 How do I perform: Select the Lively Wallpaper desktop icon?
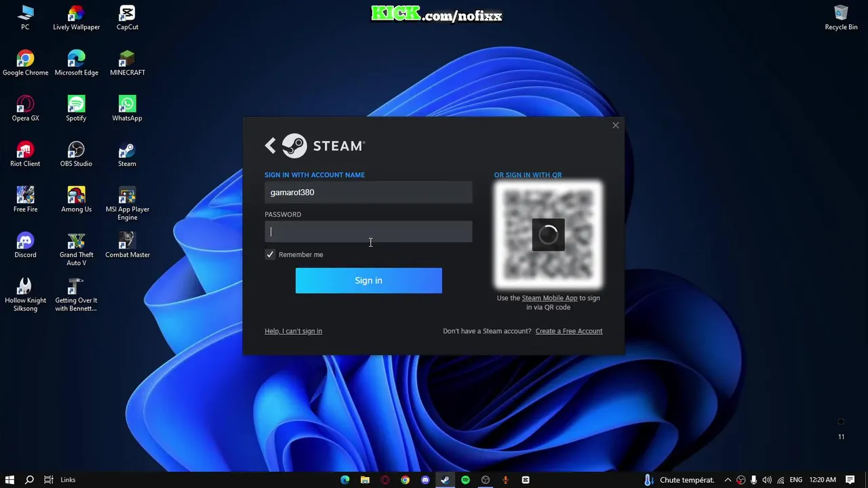click(x=76, y=18)
